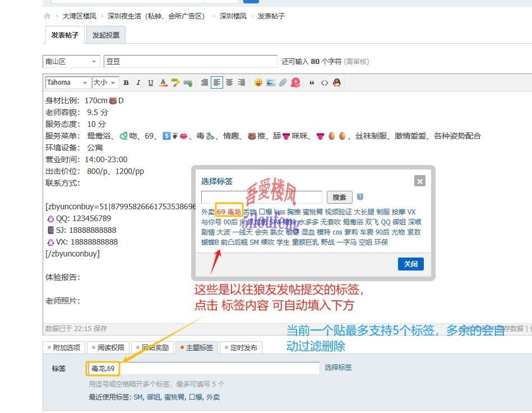Choose the 90后 tag in dialog
Image resolution: width=532 pixels, height=413 pixels.
382,232
